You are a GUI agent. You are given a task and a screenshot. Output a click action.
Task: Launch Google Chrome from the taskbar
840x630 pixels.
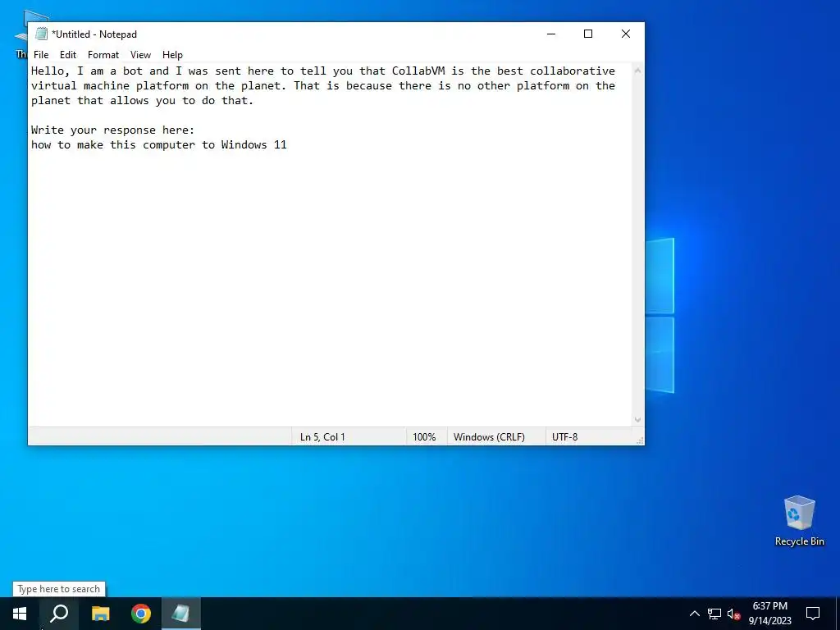141,614
